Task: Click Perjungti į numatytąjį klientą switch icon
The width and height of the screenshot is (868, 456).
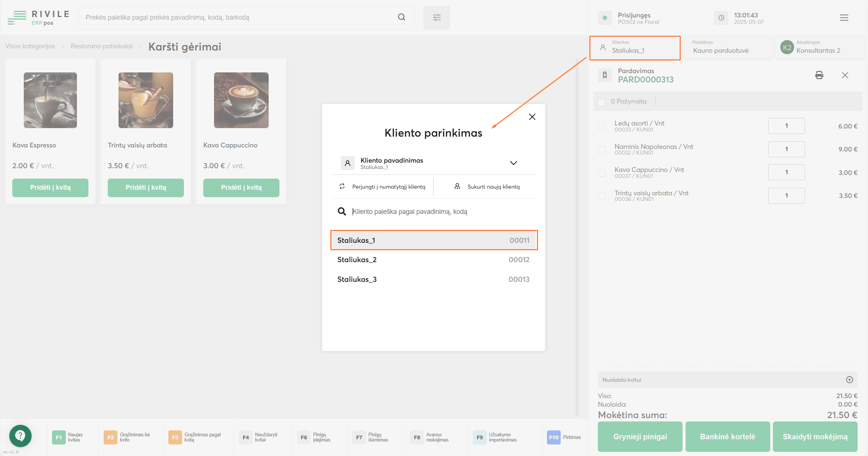Action: coord(342,186)
